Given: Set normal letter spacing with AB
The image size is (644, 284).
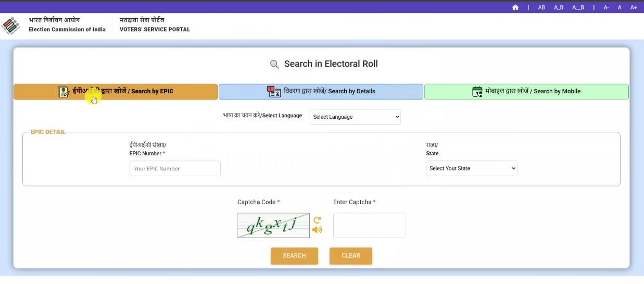Looking at the screenshot, I should tap(541, 7).
